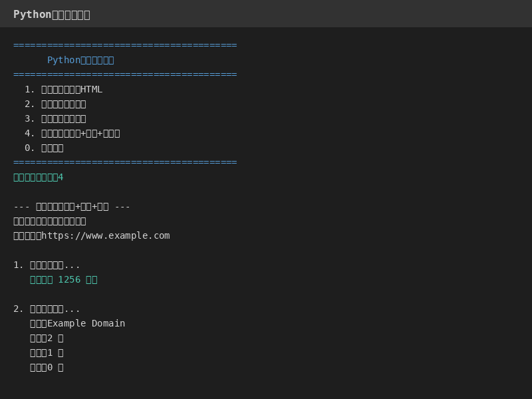Viewport: 532px width, 399px height.
Task: Click the https://www.example.com URL
Action: [x=106, y=236]
